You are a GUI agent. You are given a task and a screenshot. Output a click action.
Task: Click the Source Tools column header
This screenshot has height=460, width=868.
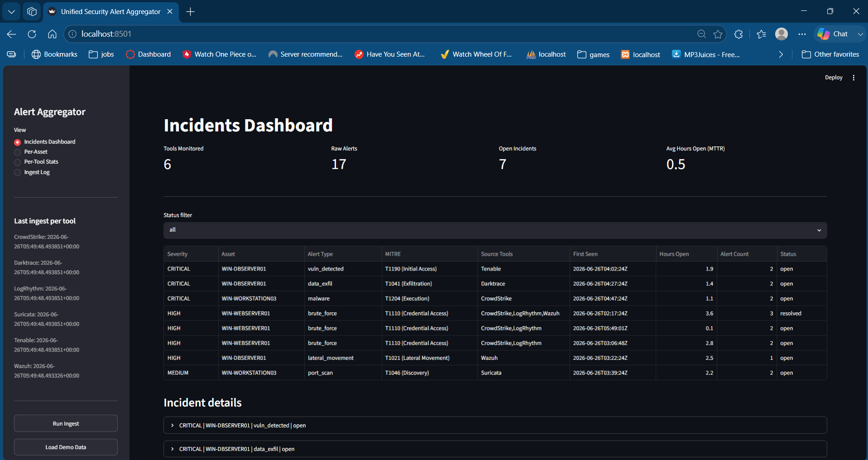tap(523, 254)
